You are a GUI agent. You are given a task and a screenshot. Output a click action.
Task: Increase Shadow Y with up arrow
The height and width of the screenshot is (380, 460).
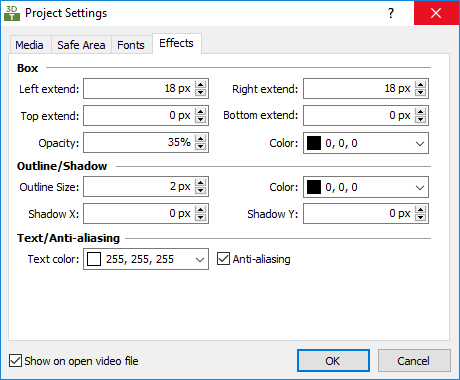coord(420,210)
